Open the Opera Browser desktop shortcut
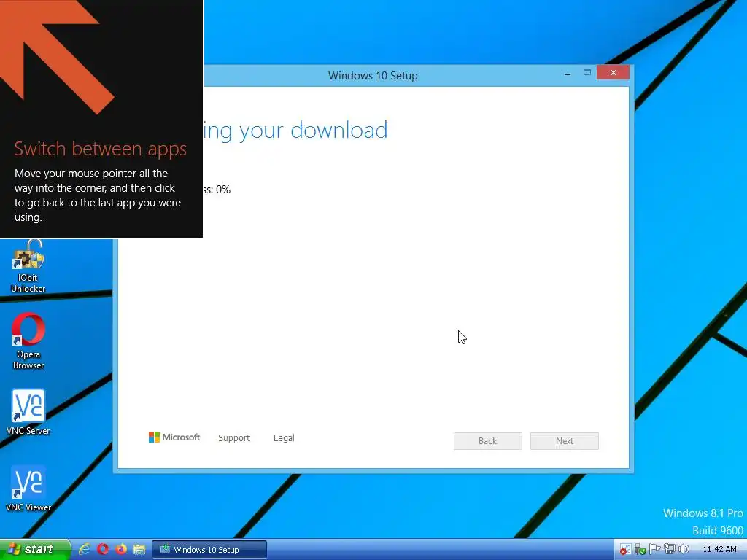 pyautogui.click(x=28, y=341)
